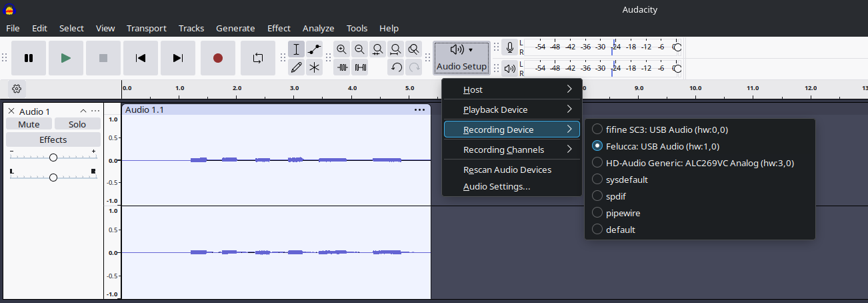
Task: Mute the Audio 1 track
Action: click(x=29, y=124)
